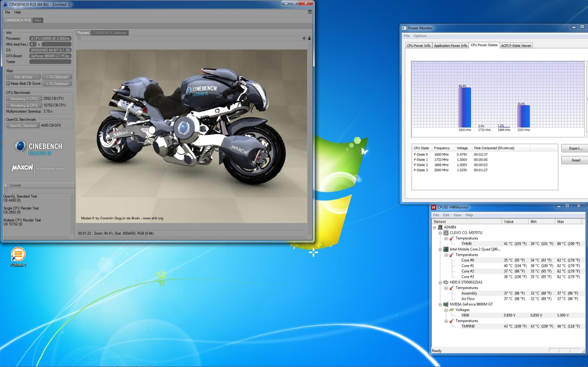
Task: Collapse Temperatures under HDD 0
Action: point(446,288)
